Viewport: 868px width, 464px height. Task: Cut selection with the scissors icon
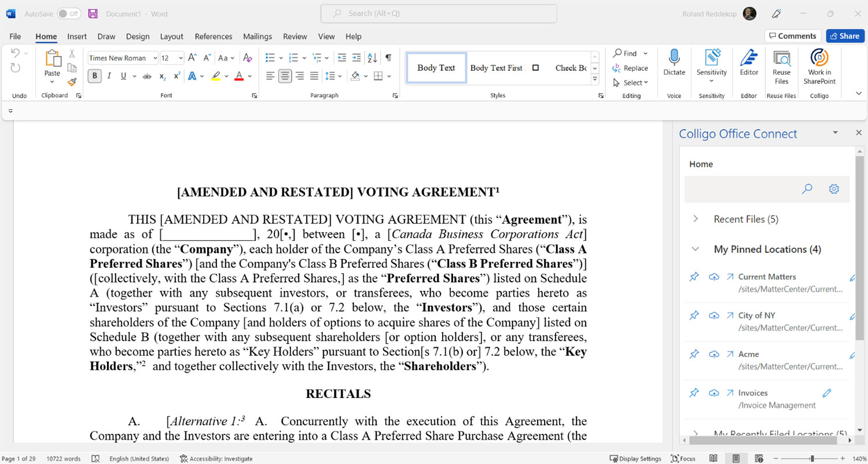tap(72, 53)
